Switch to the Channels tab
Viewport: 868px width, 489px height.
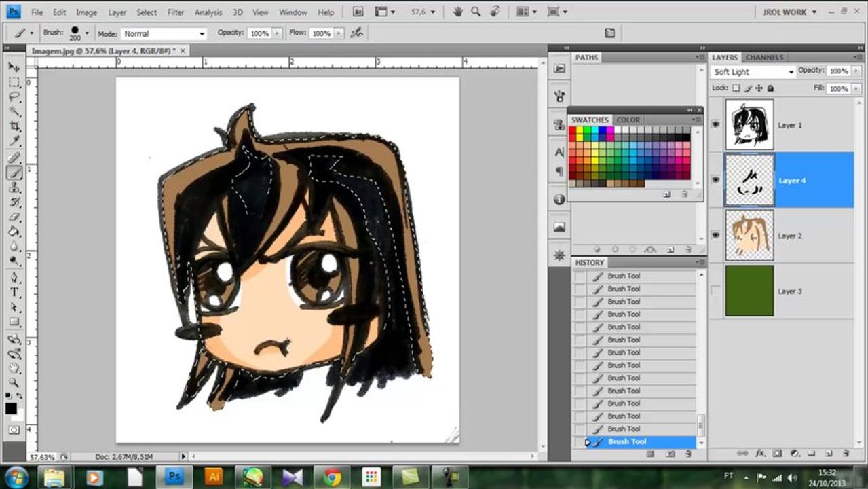764,58
